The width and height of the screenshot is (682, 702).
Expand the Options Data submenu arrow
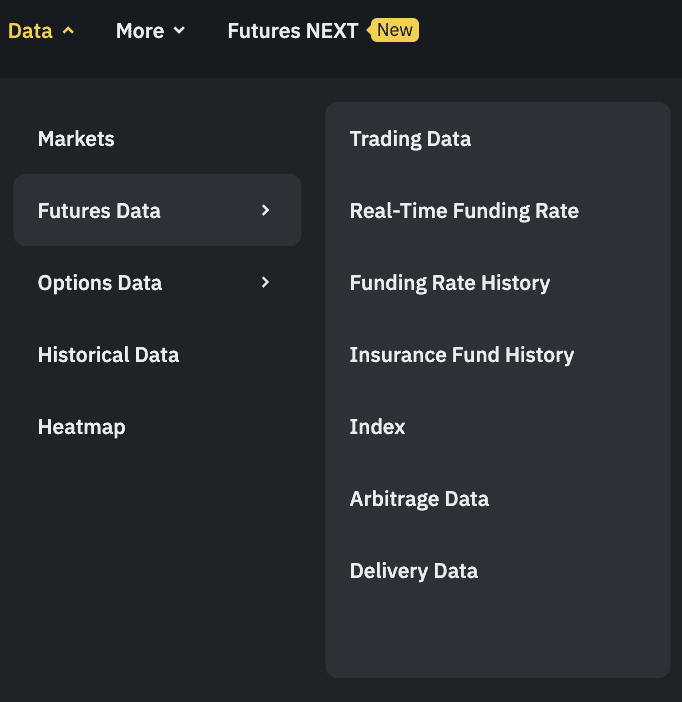(x=265, y=283)
